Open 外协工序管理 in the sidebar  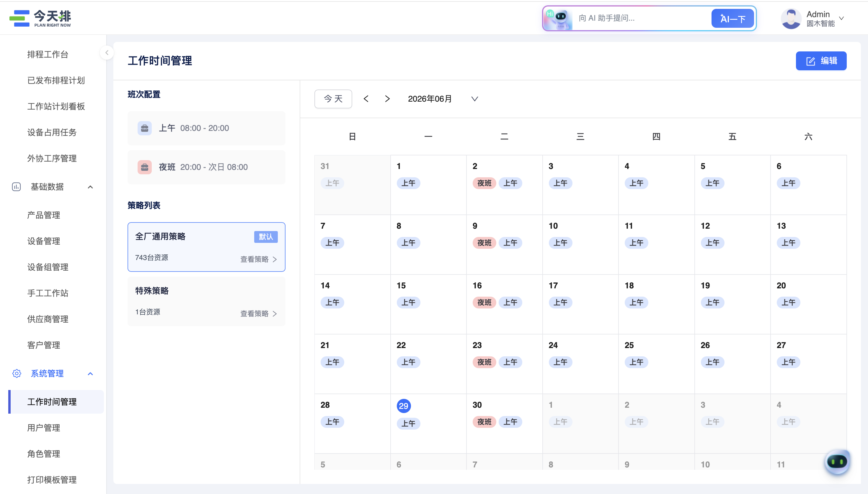tap(52, 158)
